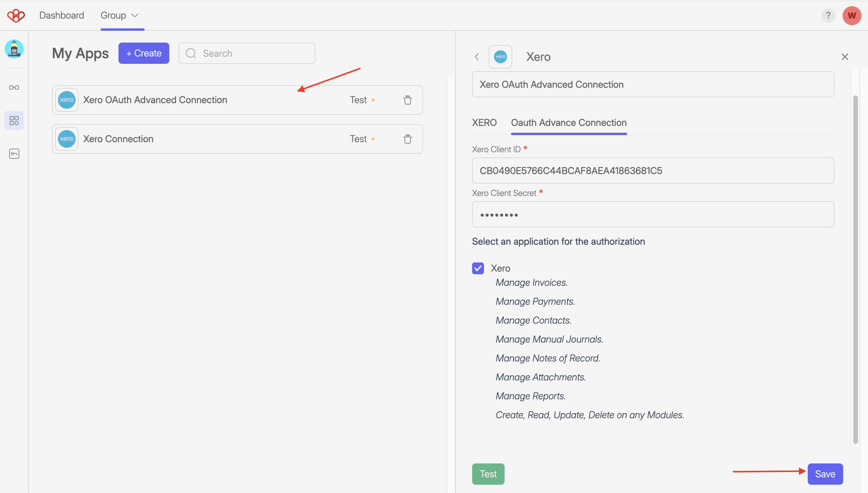Click the 'Manage Manual Journals.' text
Image resolution: width=868 pixels, height=493 pixels.
coord(549,339)
